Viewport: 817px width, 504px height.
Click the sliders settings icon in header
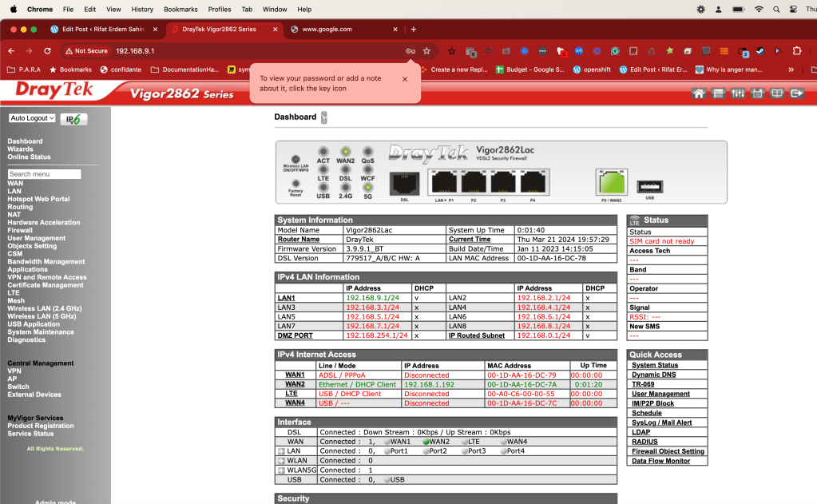point(738,93)
